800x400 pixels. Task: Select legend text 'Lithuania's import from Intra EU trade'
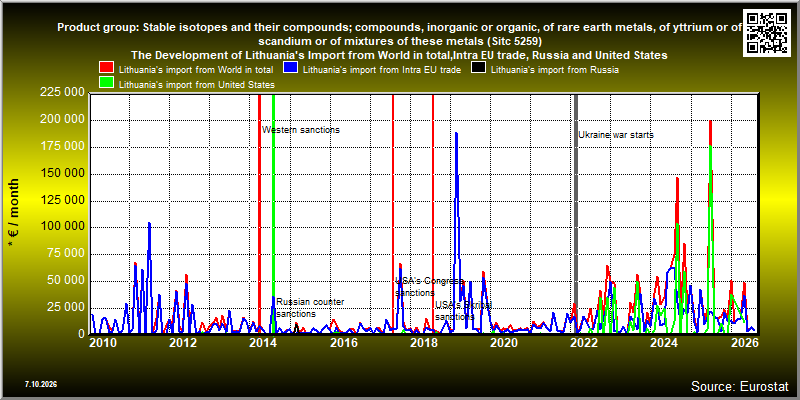coord(382,70)
